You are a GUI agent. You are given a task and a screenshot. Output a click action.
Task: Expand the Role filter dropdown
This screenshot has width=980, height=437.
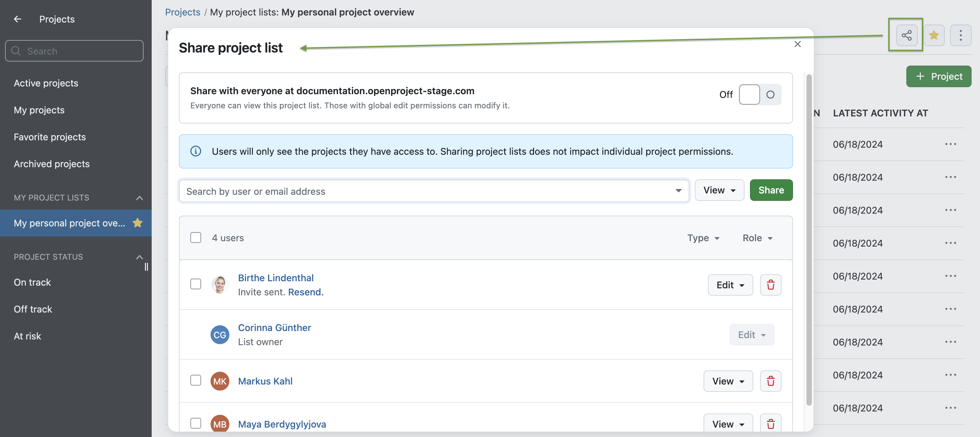tap(757, 238)
